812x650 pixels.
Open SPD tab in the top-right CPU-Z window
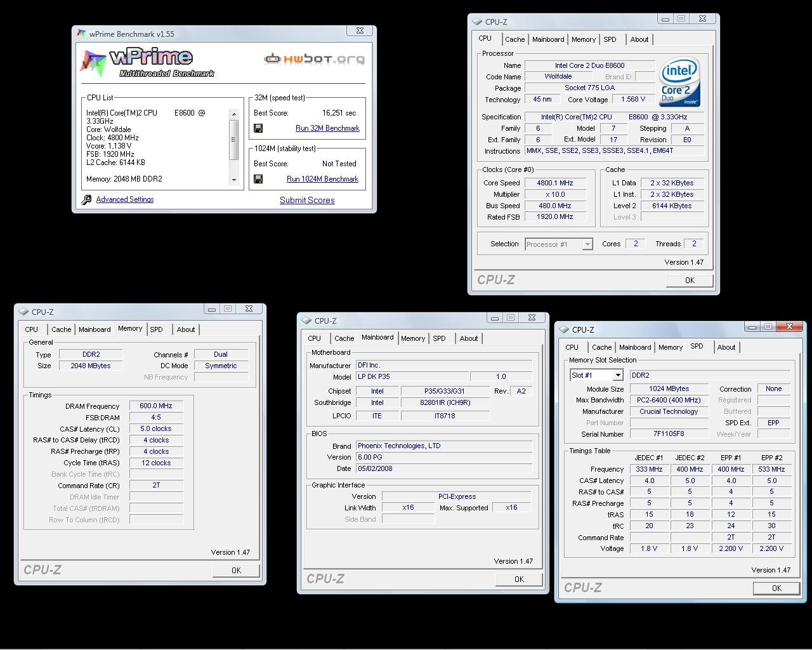coord(610,39)
